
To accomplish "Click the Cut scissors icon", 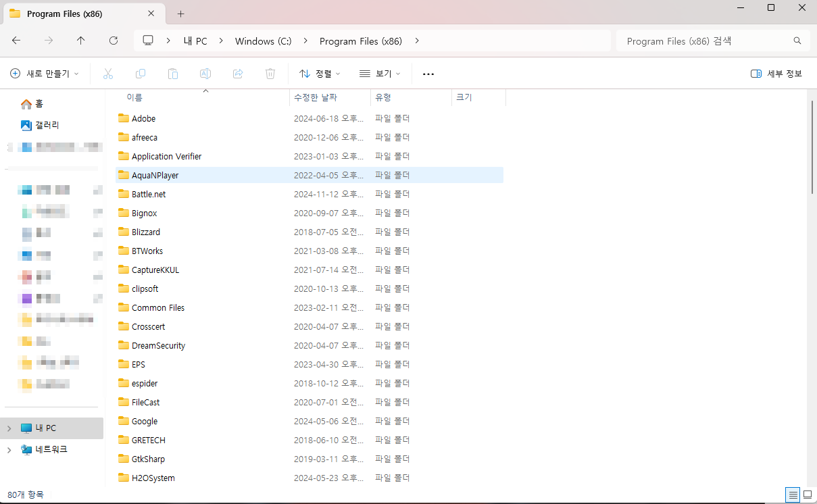I will click(x=108, y=74).
